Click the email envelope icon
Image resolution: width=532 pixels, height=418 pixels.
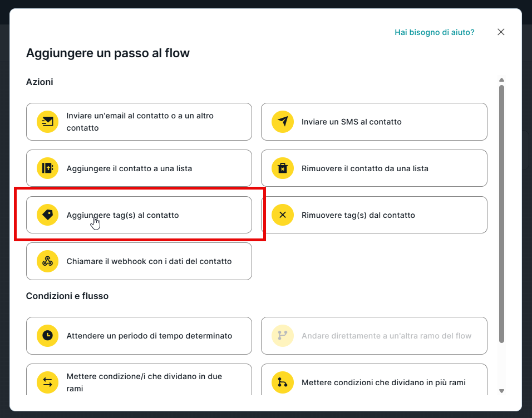click(x=48, y=122)
